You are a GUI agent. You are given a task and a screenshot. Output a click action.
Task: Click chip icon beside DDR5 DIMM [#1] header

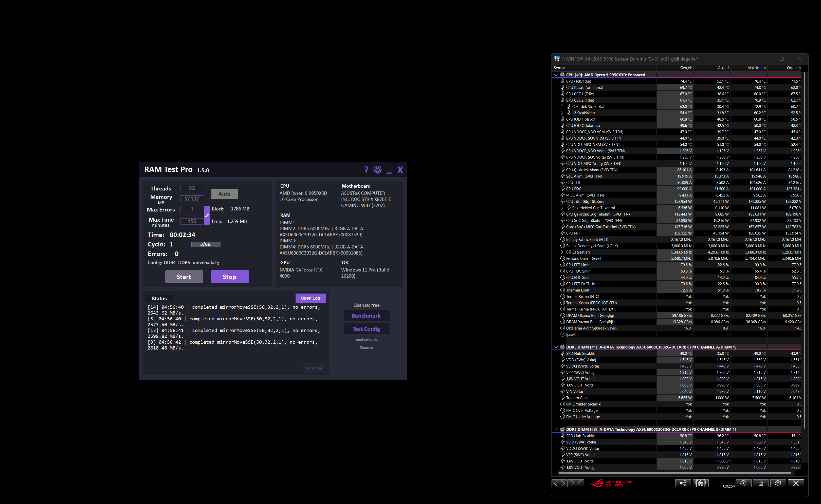pos(562,347)
